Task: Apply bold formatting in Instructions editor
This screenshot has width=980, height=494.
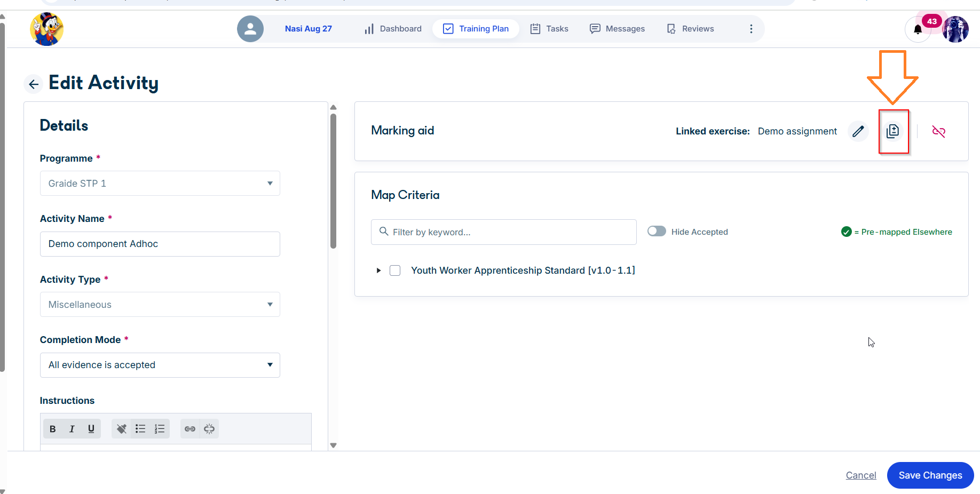Action: [x=52, y=429]
